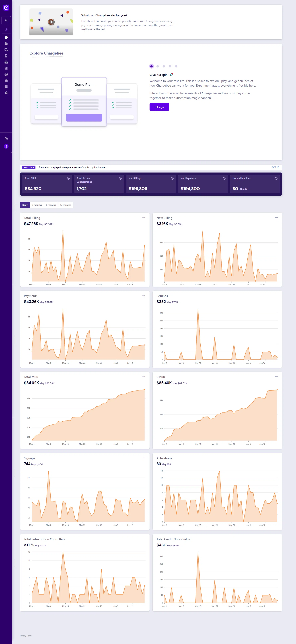Switch to the 6 months period tab
The height and width of the screenshot is (644, 296).
[51, 205]
